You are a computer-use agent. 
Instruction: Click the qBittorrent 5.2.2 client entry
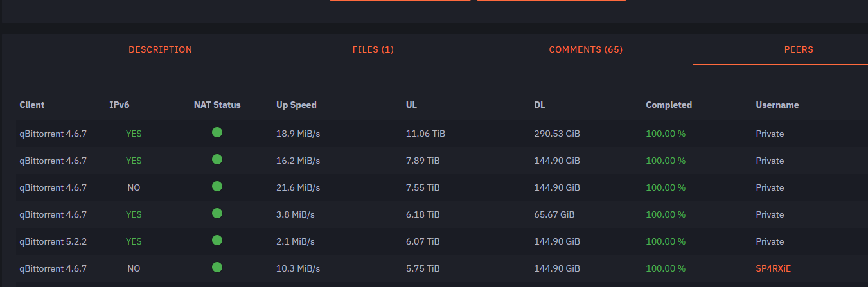coord(53,241)
